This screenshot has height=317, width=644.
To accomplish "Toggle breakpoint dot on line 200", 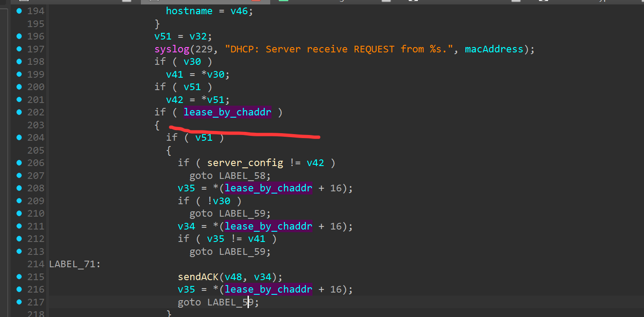I will pyautogui.click(x=19, y=87).
